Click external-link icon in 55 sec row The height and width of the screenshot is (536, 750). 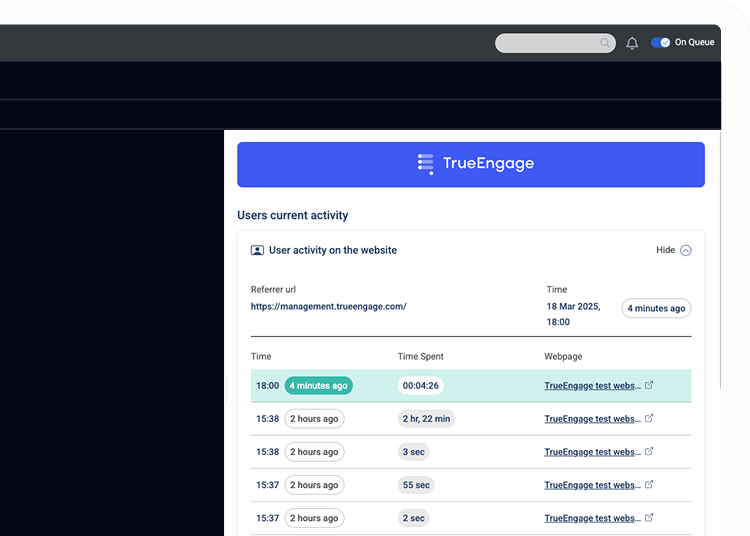(x=649, y=484)
